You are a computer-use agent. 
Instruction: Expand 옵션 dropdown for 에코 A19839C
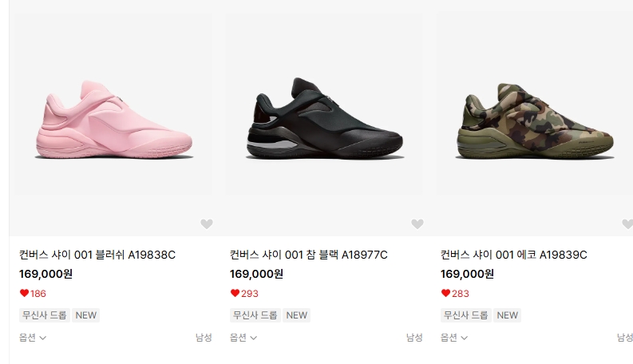454,338
